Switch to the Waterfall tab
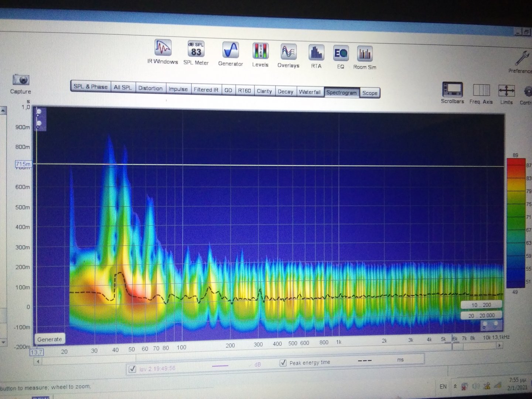Viewport: 532px width, 399px height. (x=310, y=92)
